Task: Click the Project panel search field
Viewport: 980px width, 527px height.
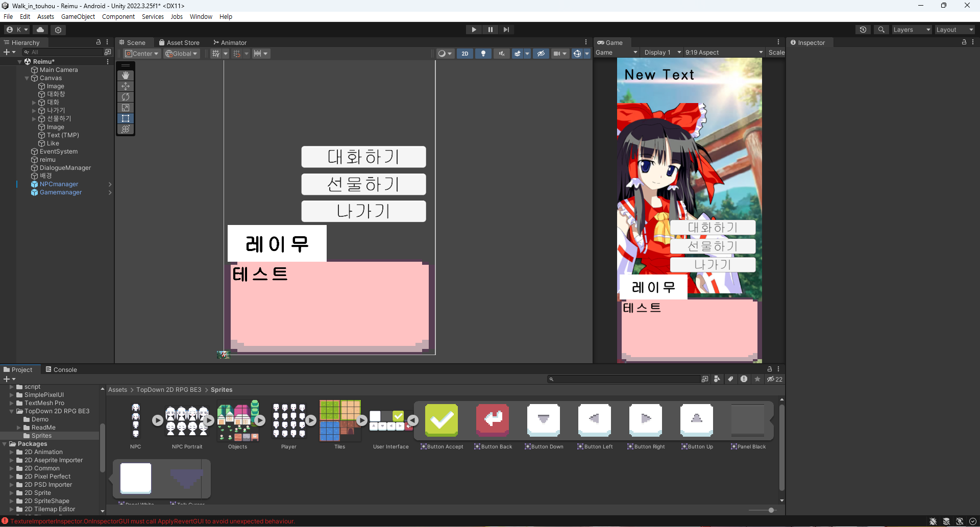Action: [x=624, y=379]
